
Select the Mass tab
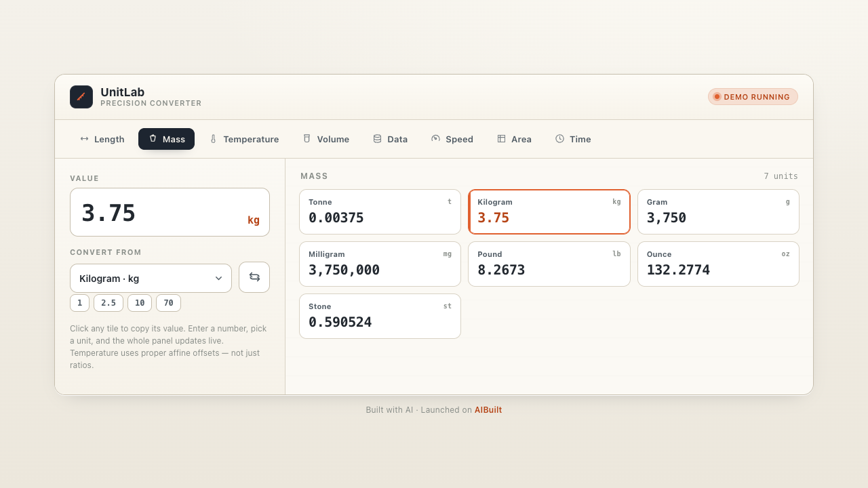(166, 139)
